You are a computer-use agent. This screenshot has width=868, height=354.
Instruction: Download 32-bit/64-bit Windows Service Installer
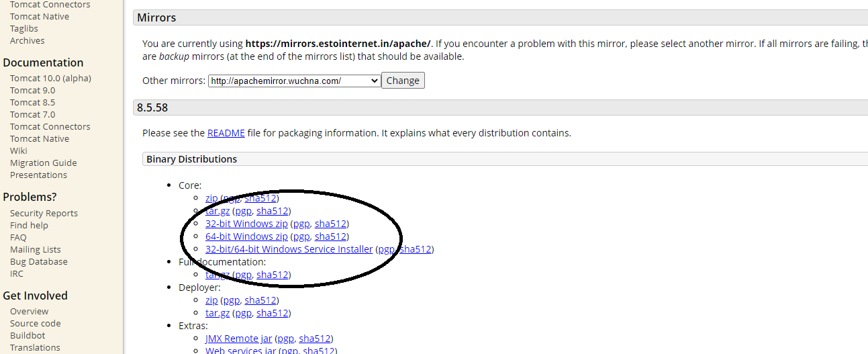289,249
